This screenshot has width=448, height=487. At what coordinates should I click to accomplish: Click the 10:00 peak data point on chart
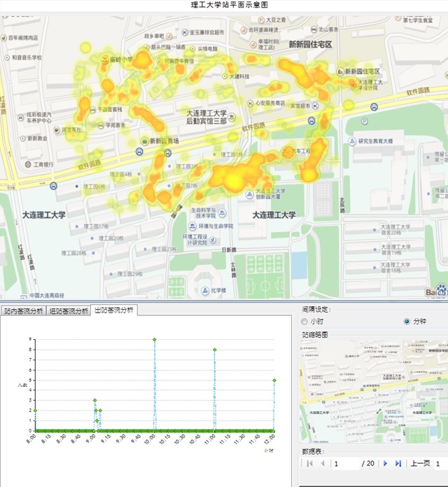click(x=154, y=339)
